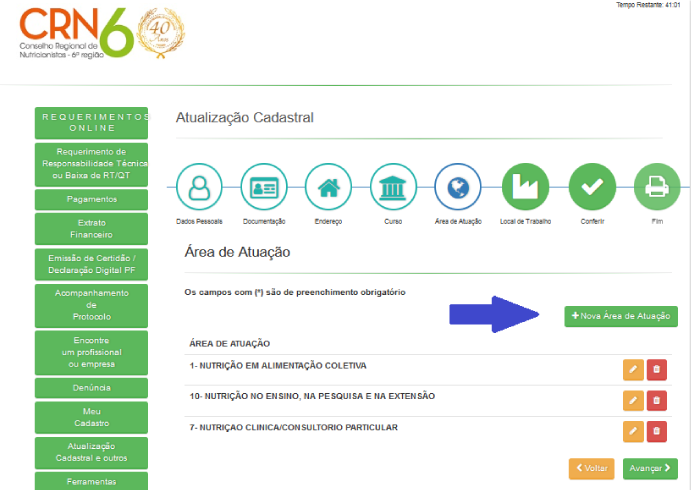The width and height of the screenshot is (691, 490).
Task: Open Acompanhamento de Protocolo
Action: tap(91, 305)
